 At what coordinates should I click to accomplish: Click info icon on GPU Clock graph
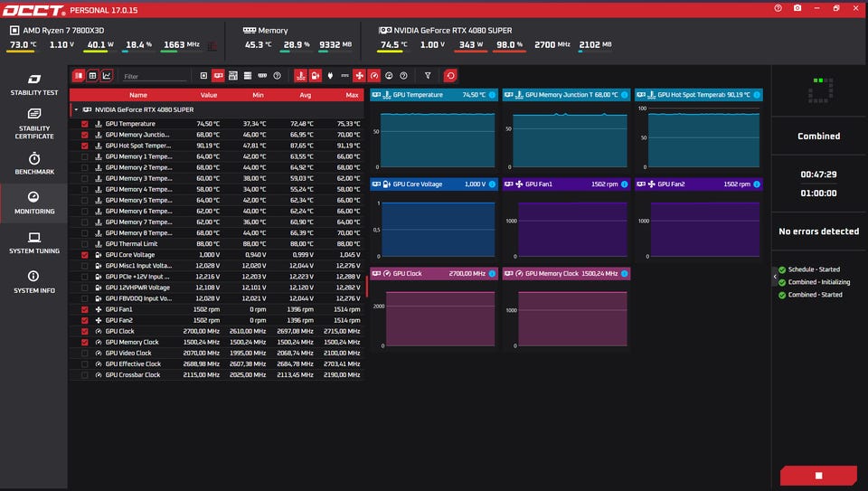pos(492,273)
